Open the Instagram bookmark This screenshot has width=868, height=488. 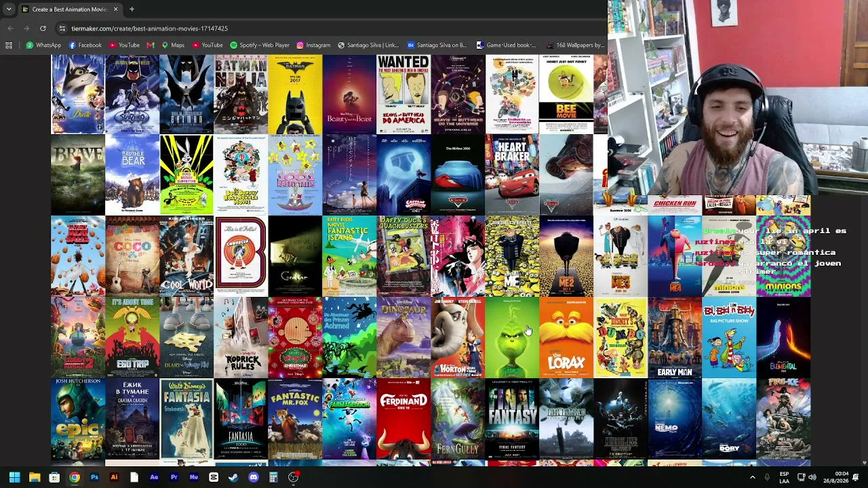coord(313,45)
